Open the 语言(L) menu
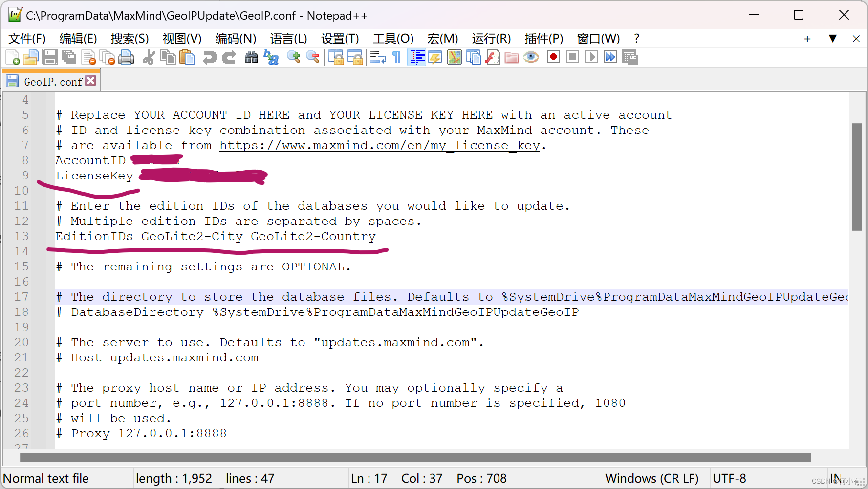Viewport: 868px width, 489px height. tap(288, 39)
